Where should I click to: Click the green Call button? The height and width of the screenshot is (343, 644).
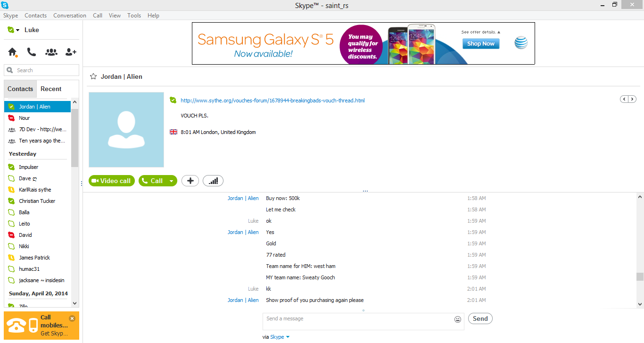tap(153, 181)
